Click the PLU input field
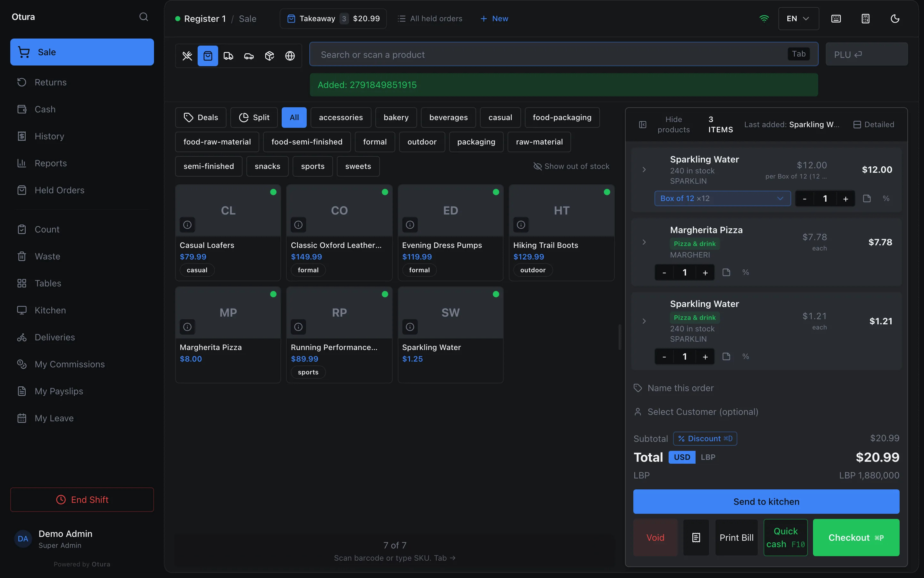 point(866,54)
